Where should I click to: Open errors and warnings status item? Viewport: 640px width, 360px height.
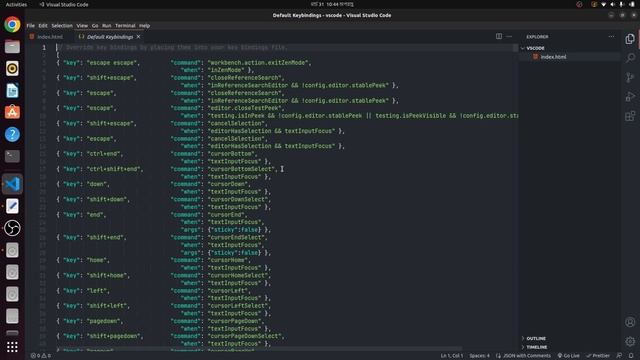[41, 356]
